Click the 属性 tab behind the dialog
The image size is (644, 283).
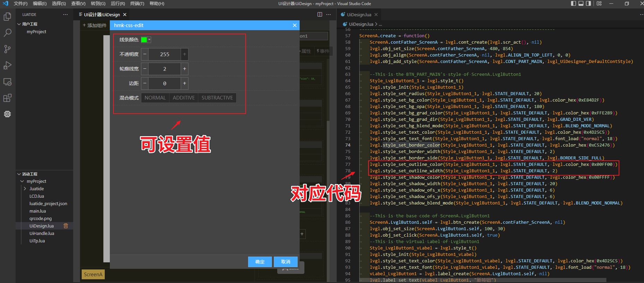305,51
